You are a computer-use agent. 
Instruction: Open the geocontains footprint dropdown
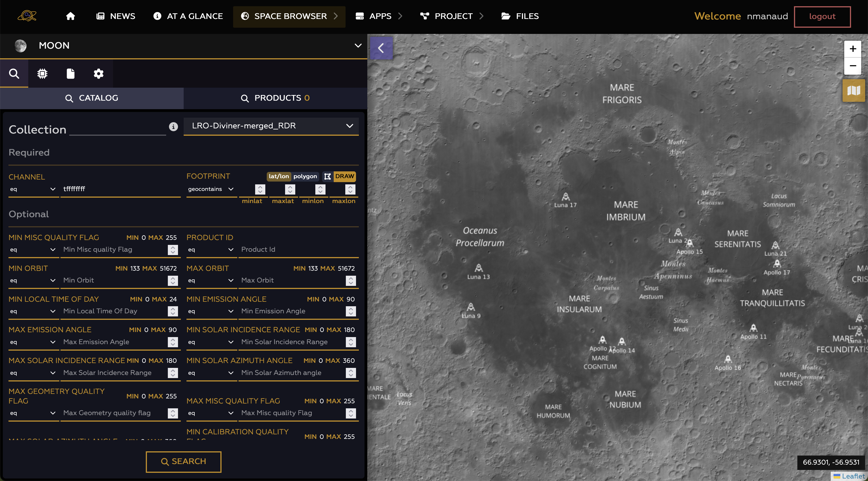pyautogui.click(x=211, y=189)
